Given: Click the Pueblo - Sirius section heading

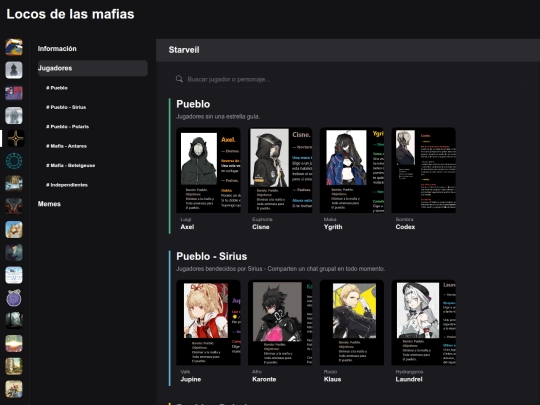Looking at the screenshot, I should coord(211,256).
